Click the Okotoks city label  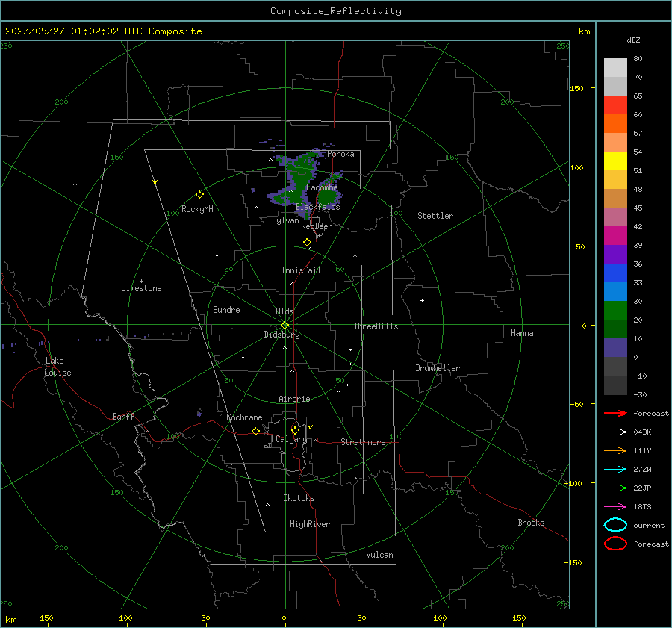(x=299, y=498)
